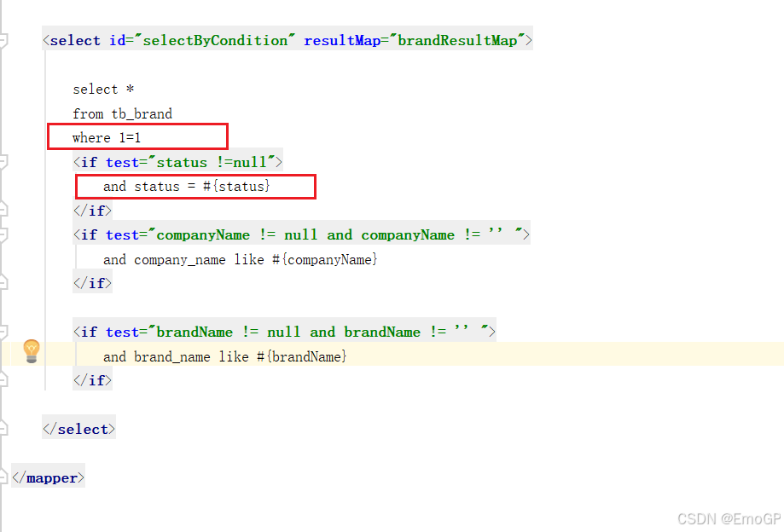Screen dimensions: 784x532
Task: Collapse the fold marker beside the opening select tag
Action: pos(3,40)
